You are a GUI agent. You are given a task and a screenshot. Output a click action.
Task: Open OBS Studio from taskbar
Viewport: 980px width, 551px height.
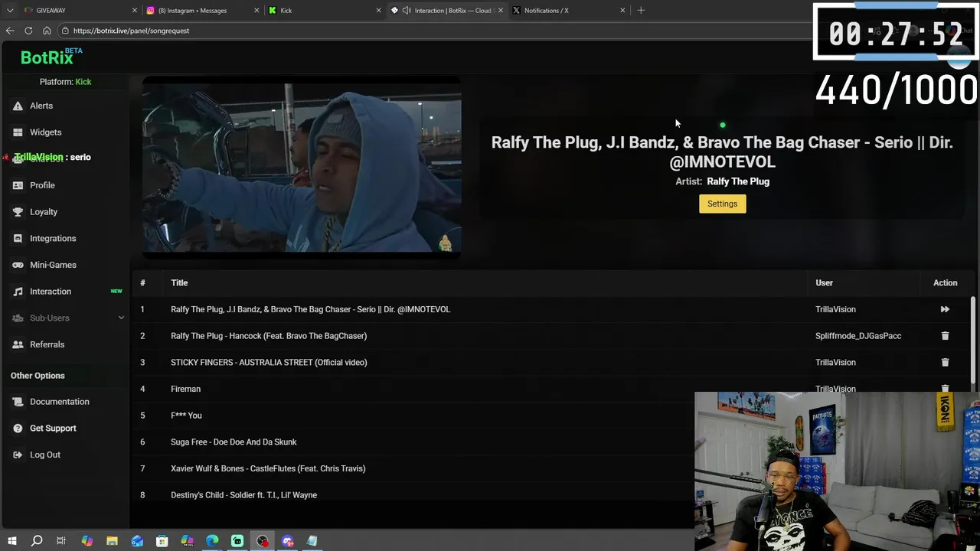(263, 541)
